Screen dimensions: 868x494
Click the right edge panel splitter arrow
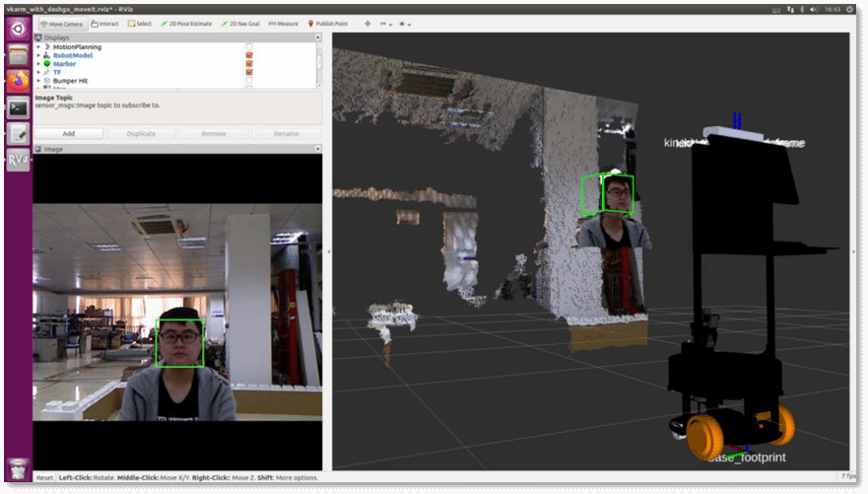click(853, 251)
